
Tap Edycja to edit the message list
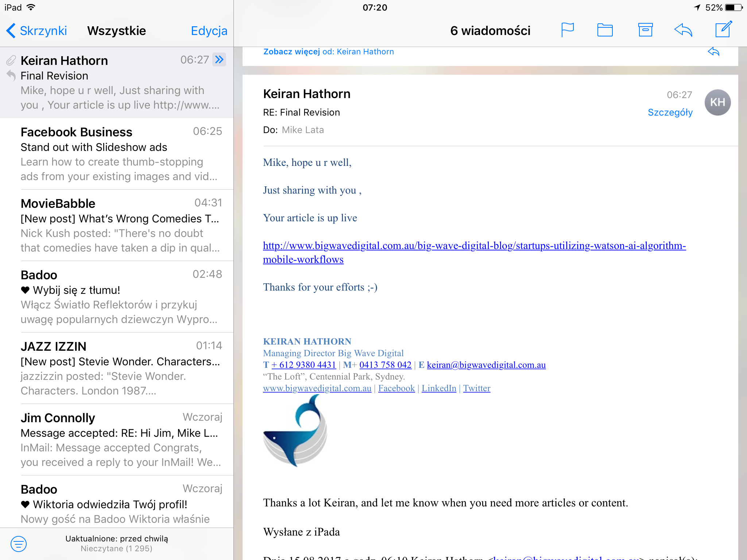coord(209,31)
